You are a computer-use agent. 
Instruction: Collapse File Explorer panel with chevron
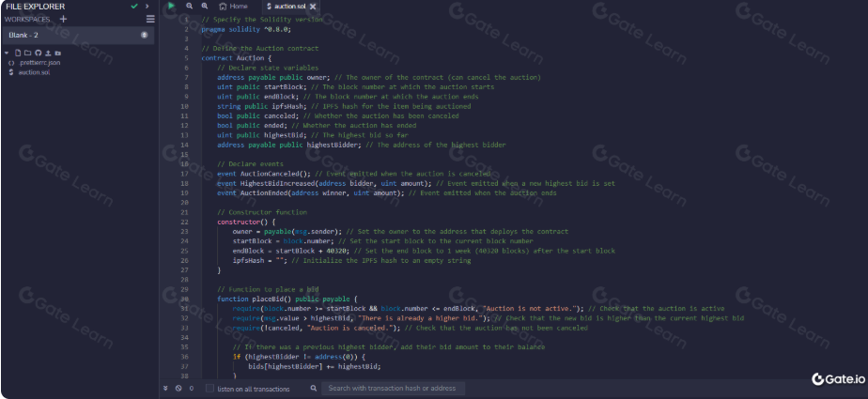click(x=147, y=6)
